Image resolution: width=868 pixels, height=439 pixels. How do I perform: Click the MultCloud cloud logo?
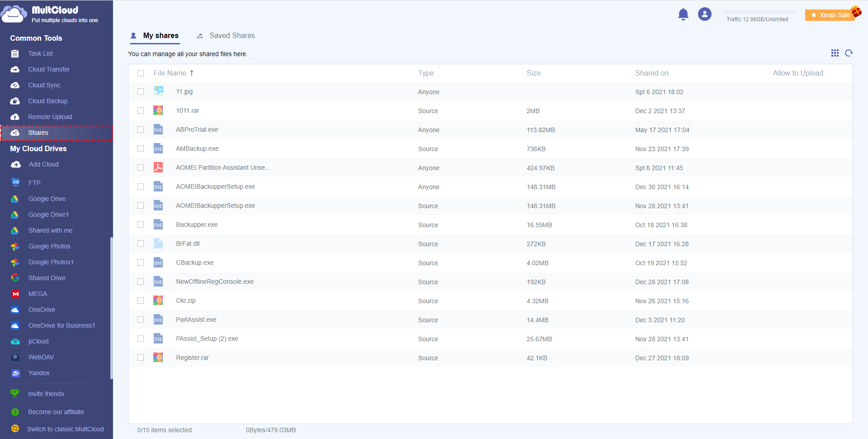tap(14, 14)
